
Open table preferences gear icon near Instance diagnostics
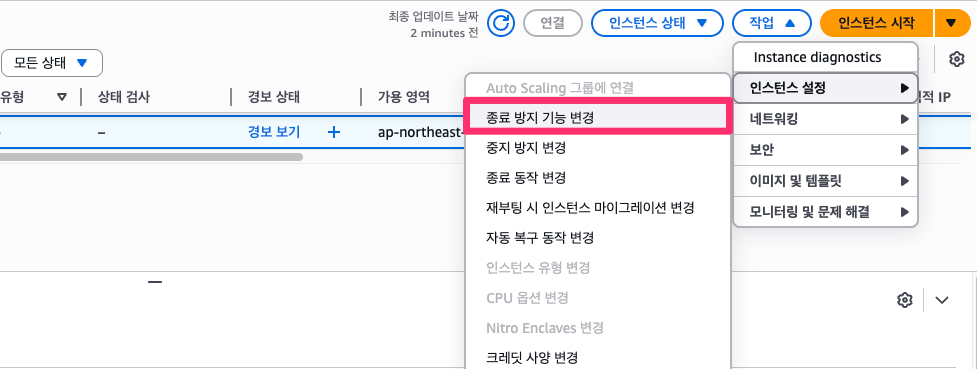click(956, 59)
